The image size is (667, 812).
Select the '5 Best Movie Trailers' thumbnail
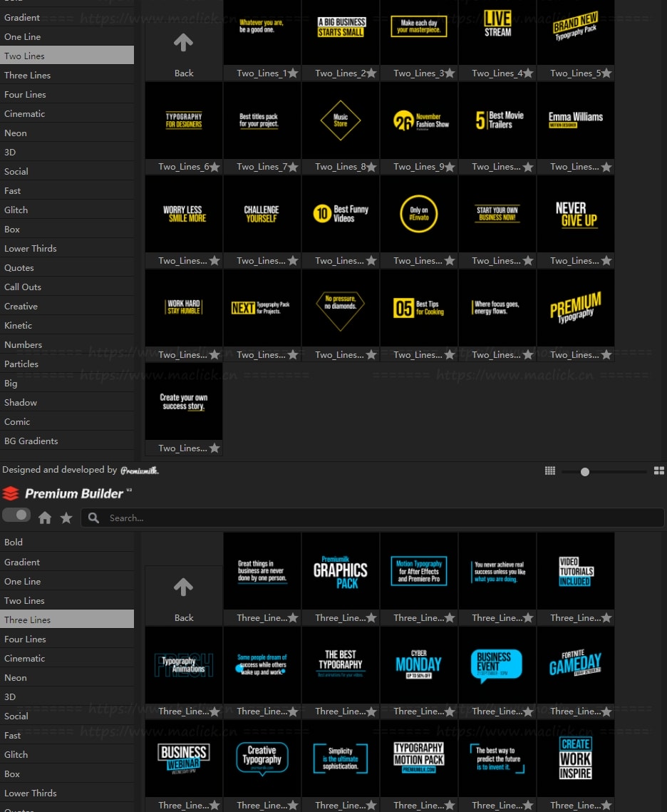[x=497, y=120]
